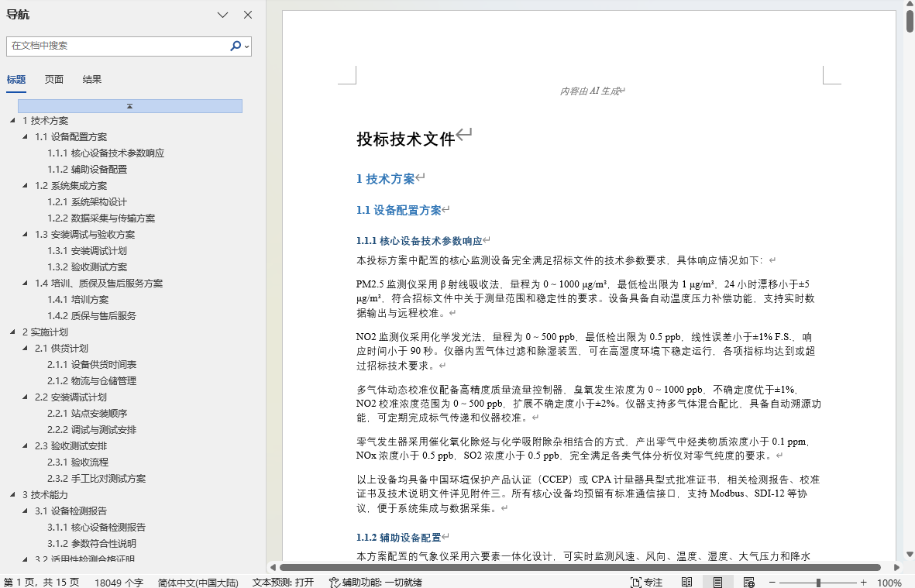Click the document title 投标技术文件

405,139
